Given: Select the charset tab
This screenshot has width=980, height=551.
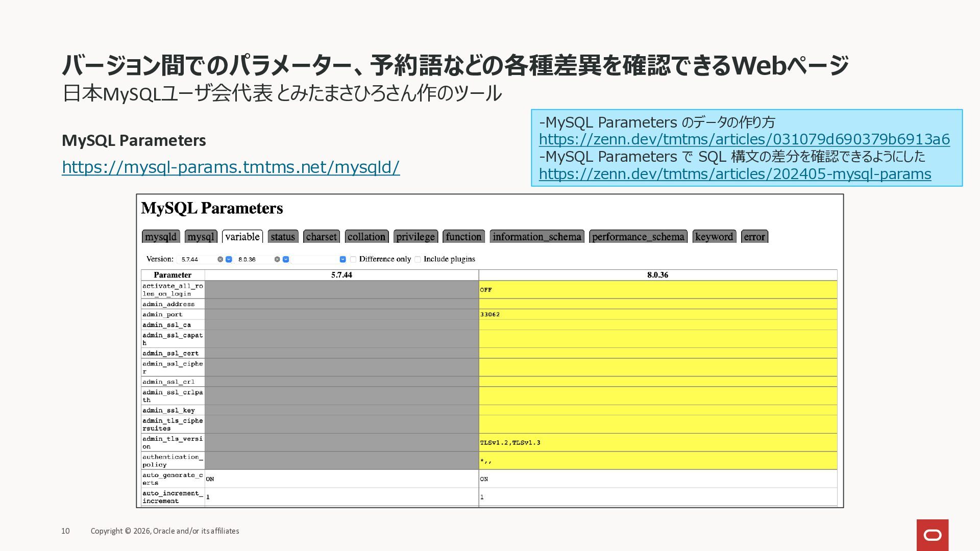Looking at the screenshot, I should 321,237.
